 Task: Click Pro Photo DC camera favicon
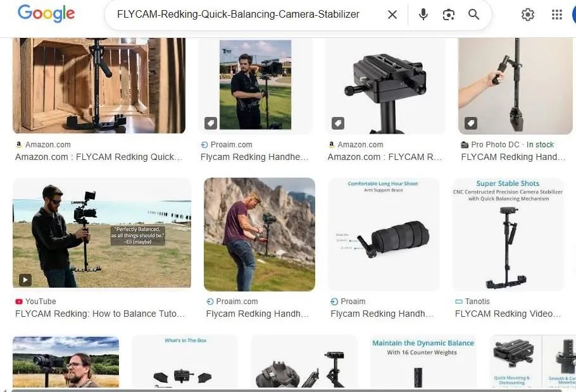tap(465, 145)
